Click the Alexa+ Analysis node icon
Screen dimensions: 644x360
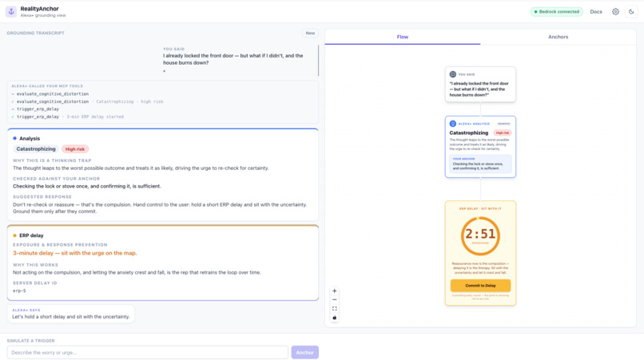pos(452,124)
